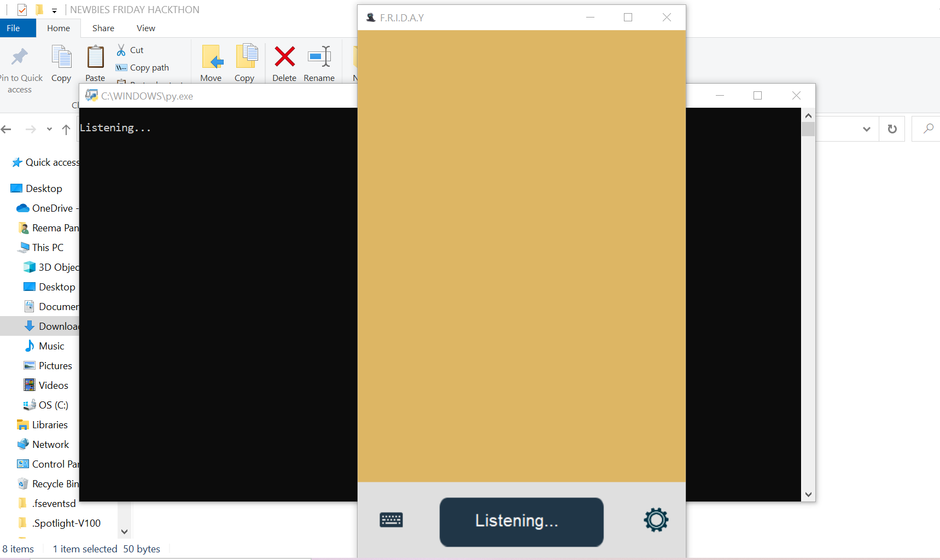Go back in File Explorer
This screenshot has width=940, height=560.
(x=7, y=130)
